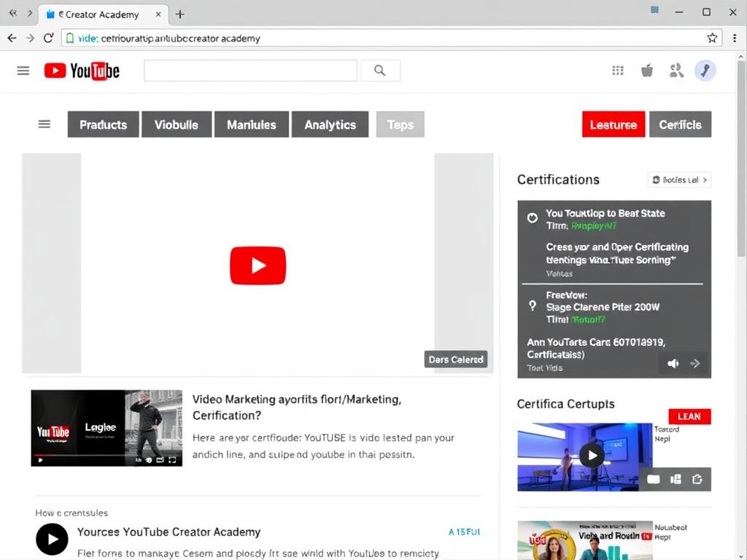The height and width of the screenshot is (560, 747).
Task: Open the Viele ard Routin video thumbnail
Action: point(585,540)
